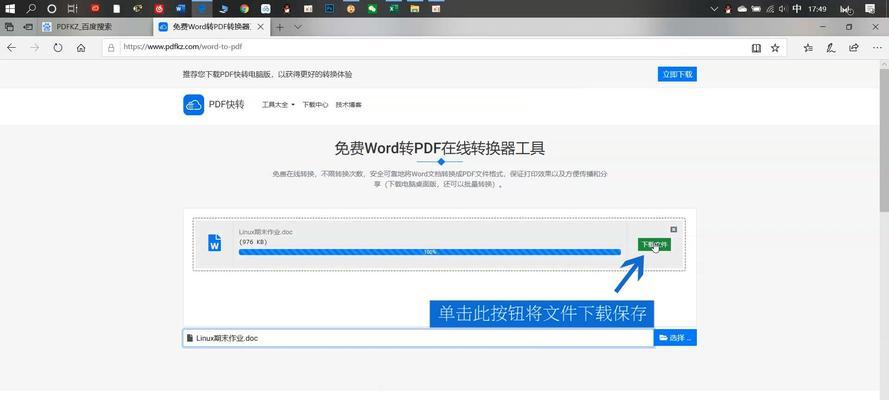Open volume control in system tray
This screenshot has height=400, width=889.
[x=783, y=9]
